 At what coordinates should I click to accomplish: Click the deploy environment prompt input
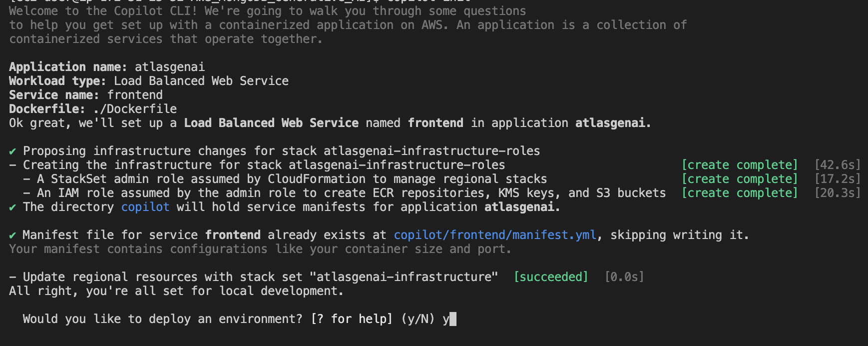(449, 319)
